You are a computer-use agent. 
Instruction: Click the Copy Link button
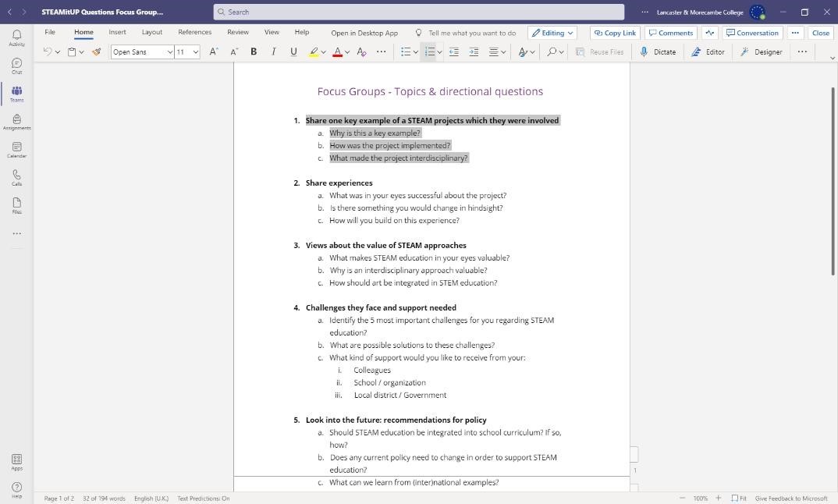615,33
